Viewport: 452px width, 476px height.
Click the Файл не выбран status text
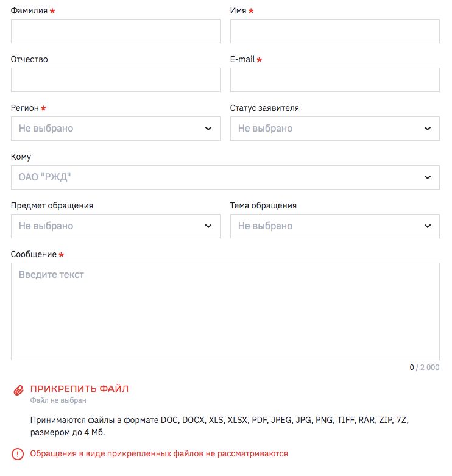58,400
